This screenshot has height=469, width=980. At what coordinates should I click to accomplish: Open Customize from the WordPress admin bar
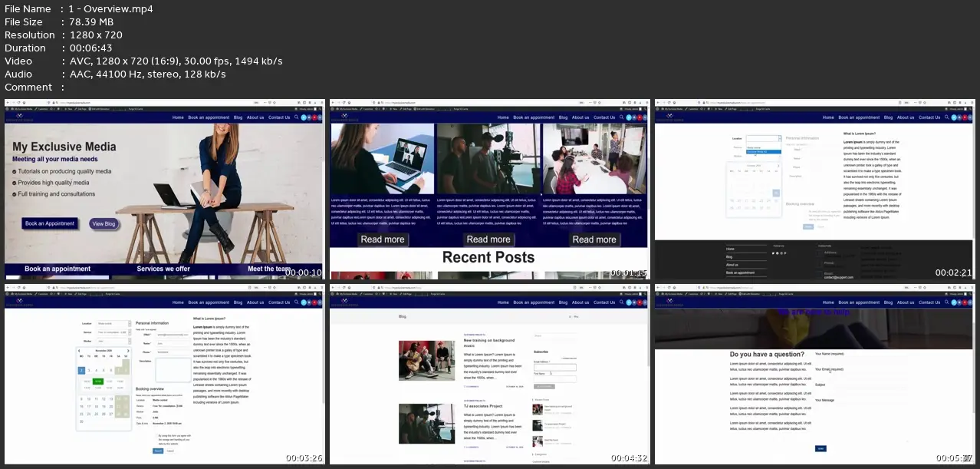(42, 108)
